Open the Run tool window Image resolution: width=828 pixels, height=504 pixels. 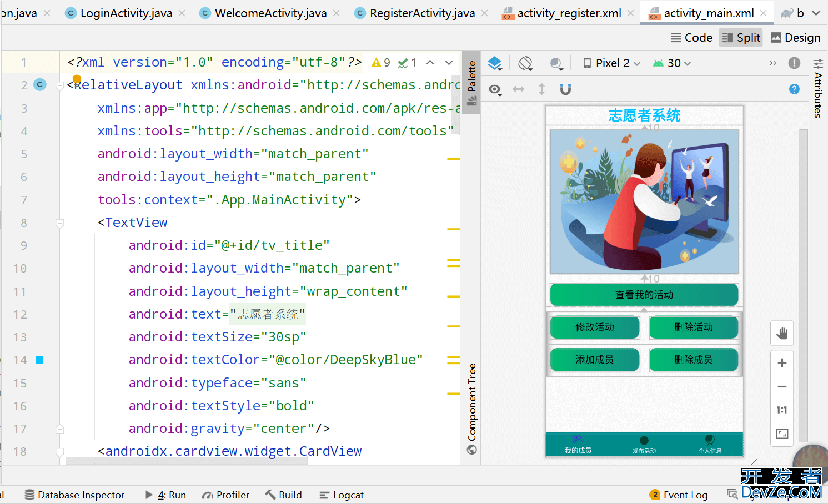tap(165, 495)
